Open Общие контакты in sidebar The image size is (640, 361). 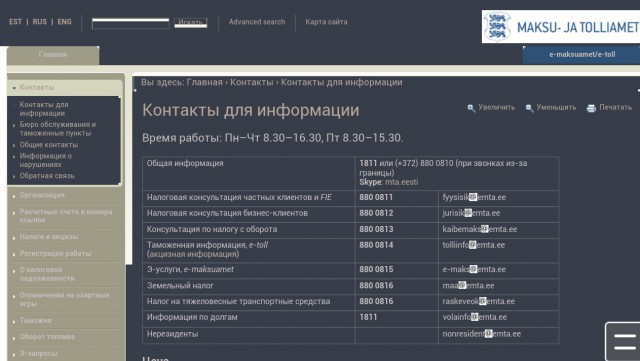click(x=49, y=145)
